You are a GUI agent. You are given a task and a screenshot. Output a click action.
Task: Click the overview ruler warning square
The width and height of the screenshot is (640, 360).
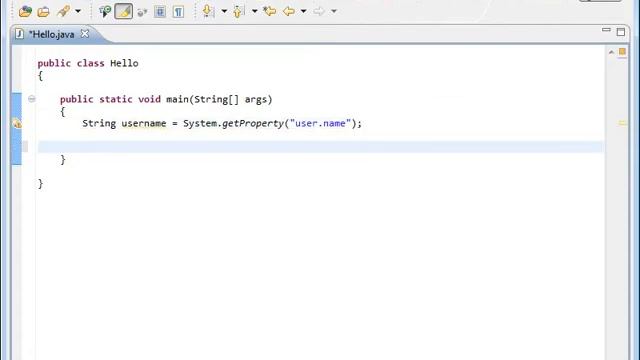[622, 51]
